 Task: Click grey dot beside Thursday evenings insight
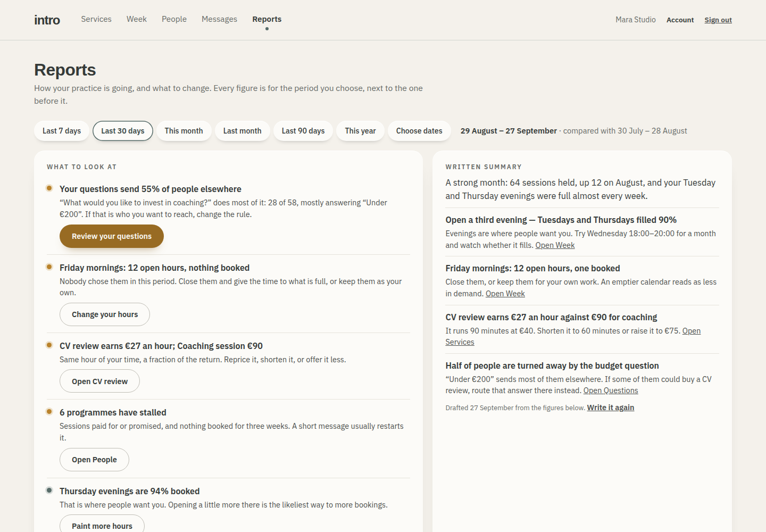[x=49, y=490]
